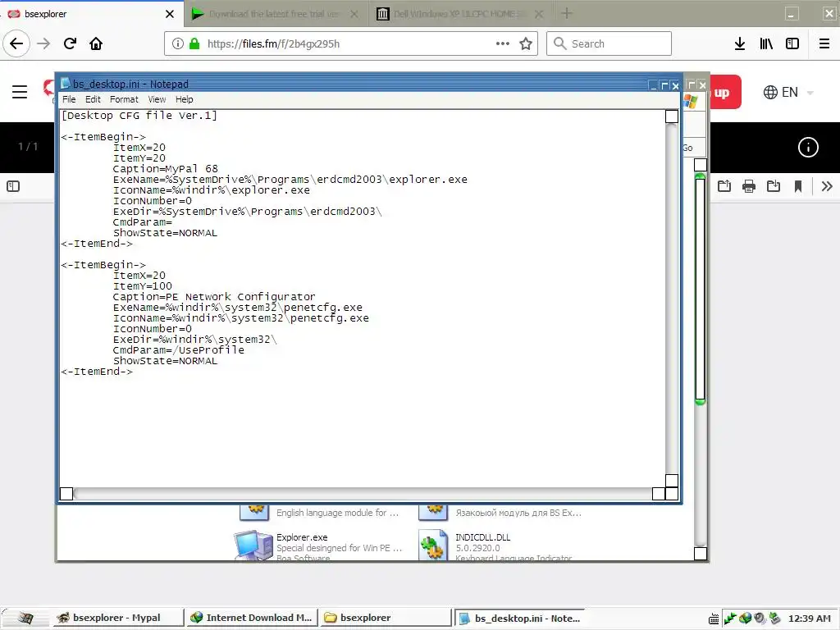840x630 pixels.
Task: Toggle the browser sidebar view icon
Action: pyautogui.click(x=792, y=43)
